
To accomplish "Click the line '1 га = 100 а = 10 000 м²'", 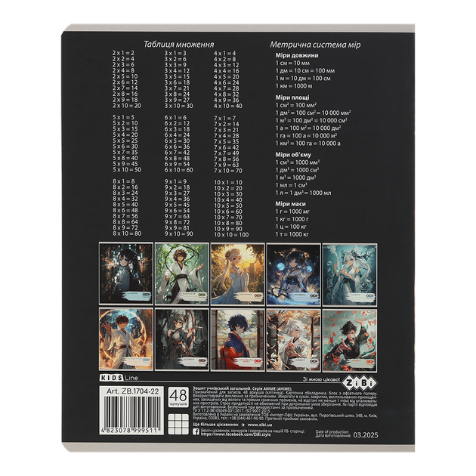I will (306, 135).
